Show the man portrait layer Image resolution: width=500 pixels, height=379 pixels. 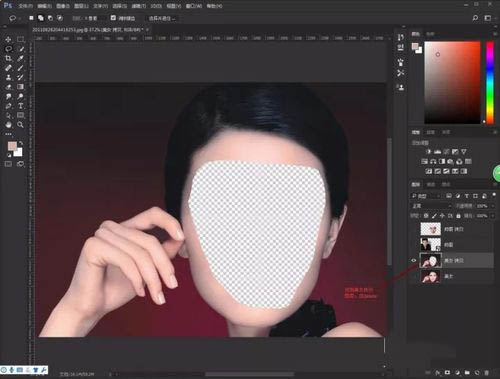pyautogui.click(x=414, y=245)
